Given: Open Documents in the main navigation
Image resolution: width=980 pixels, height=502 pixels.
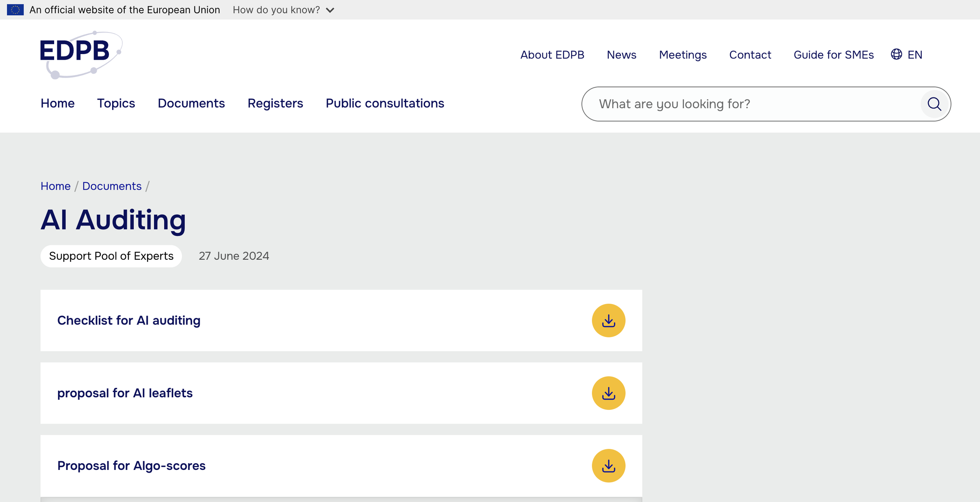Looking at the screenshot, I should pos(191,103).
